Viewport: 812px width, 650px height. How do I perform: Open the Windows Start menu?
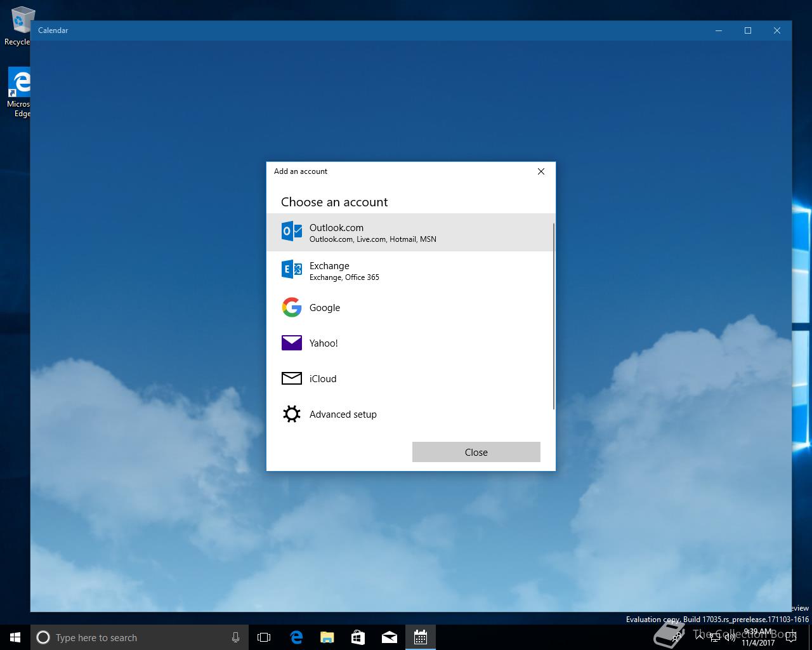click(15, 637)
